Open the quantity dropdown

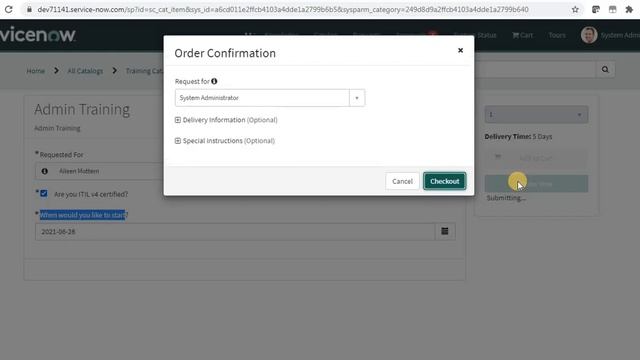pos(536,115)
